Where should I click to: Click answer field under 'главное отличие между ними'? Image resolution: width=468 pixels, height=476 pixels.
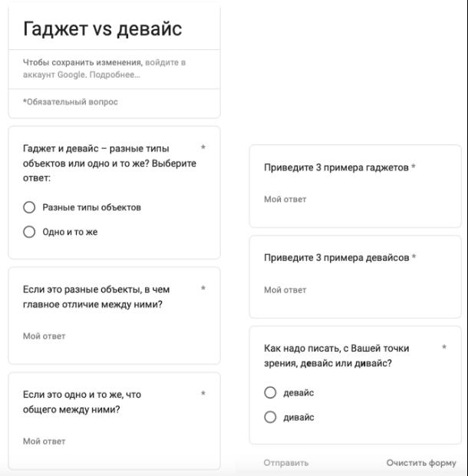pos(114,336)
